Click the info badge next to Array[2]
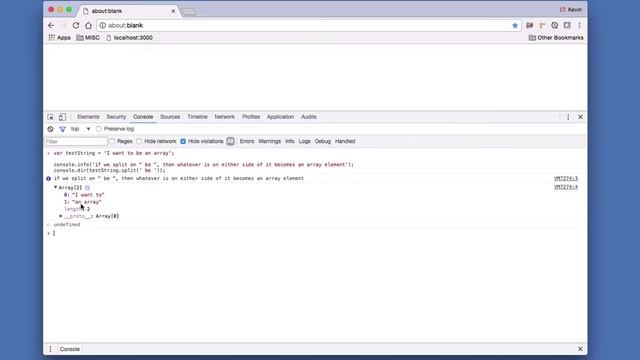The width and height of the screenshot is (640, 360). (87, 188)
